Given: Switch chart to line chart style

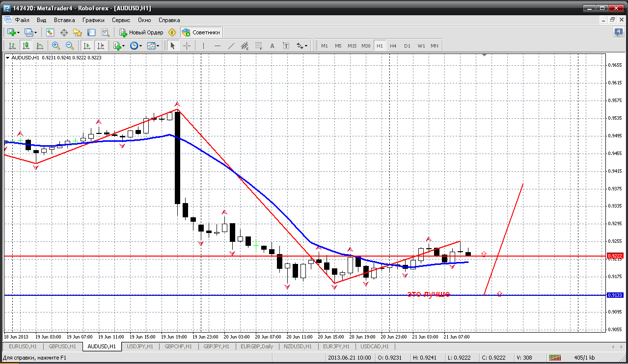Looking at the screenshot, I should pyautogui.click(x=40, y=46).
